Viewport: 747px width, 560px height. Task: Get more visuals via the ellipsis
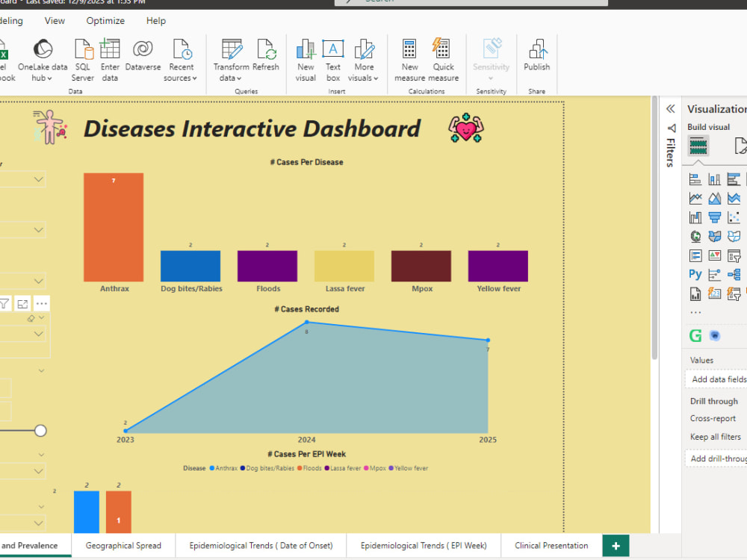(695, 313)
